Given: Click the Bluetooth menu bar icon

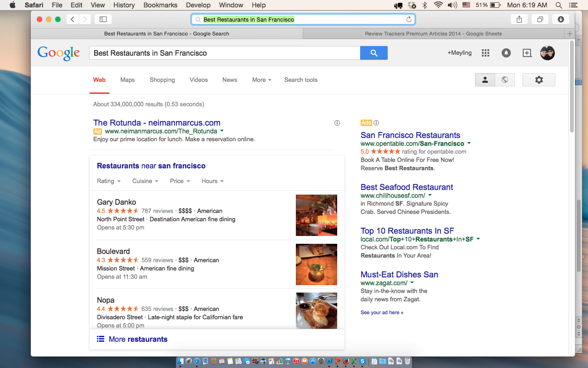Looking at the screenshot, I should [x=424, y=5].
